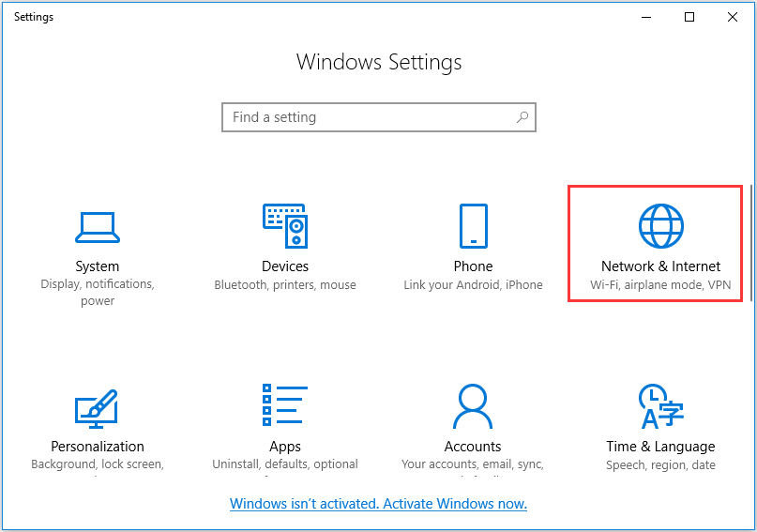Open the System laptop icon
This screenshot has width=757, height=532.
[x=97, y=227]
